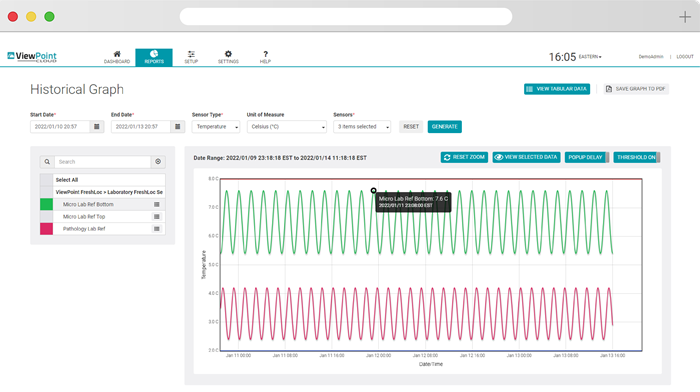Save the graph to PDF
700x392 pixels.
636,89
